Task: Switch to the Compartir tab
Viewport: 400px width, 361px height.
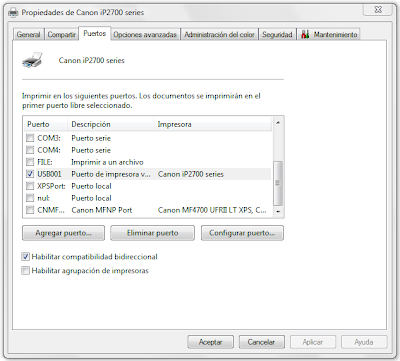Action: coord(61,34)
